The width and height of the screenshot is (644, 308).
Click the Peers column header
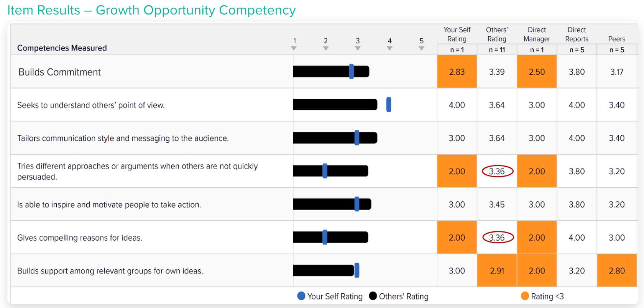(616, 39)
